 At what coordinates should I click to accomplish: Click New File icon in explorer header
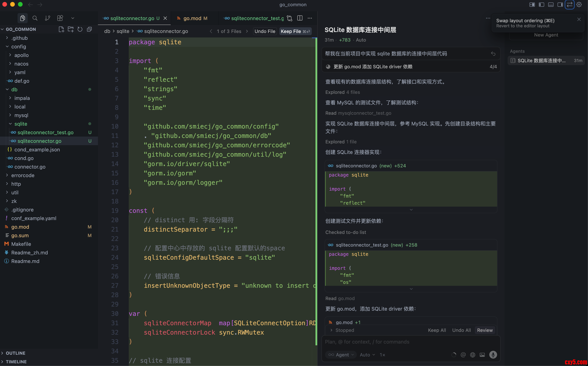pyautogui.click(x=61, y=29)
